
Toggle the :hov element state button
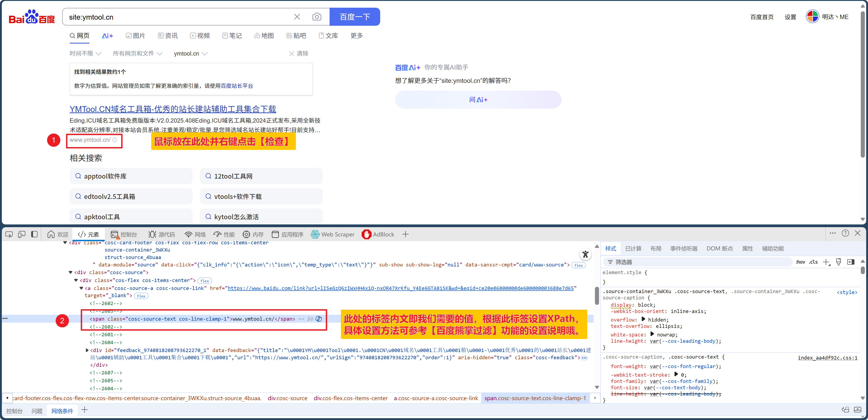(800, 262)
